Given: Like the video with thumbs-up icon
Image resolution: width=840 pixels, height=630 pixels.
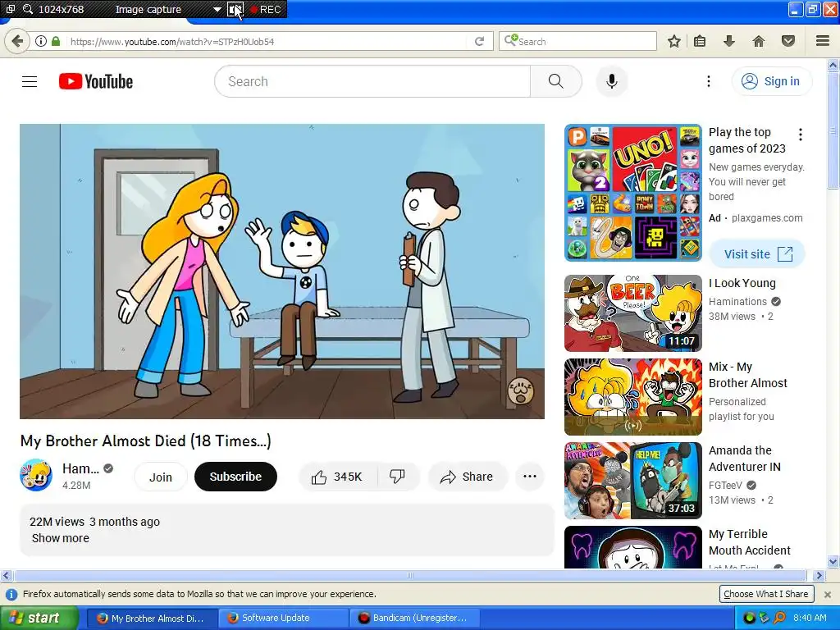Looking at the screenshot, I should click(319, 477).
